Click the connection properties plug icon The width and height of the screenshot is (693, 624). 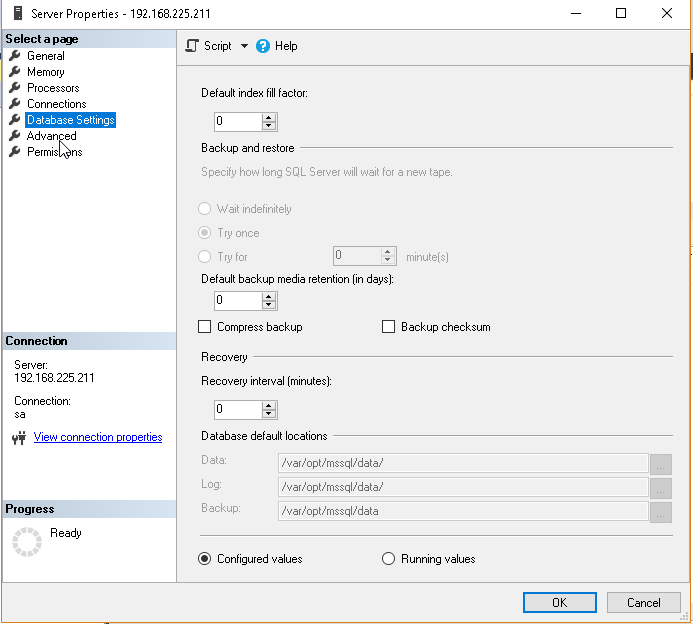[18, 438]
